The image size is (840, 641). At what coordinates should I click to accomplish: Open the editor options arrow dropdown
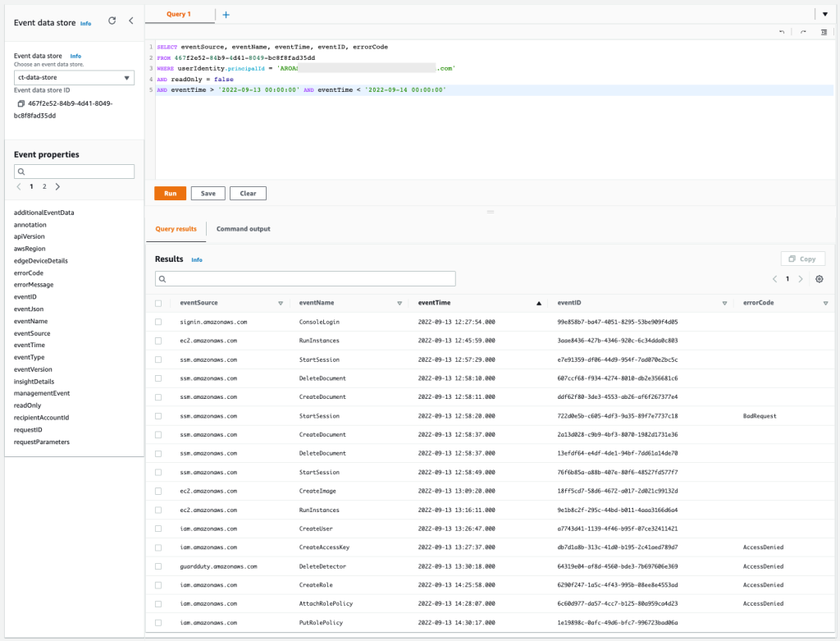point(825,14)
